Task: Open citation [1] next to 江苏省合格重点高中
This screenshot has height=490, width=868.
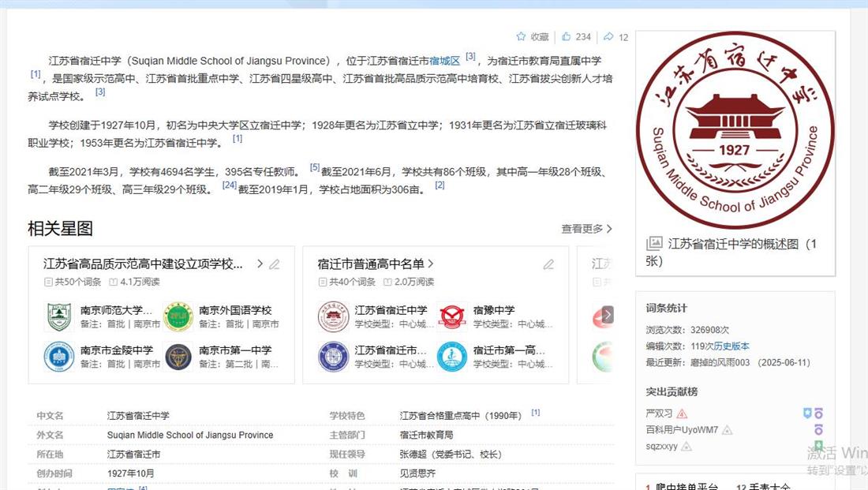Action: pos(535,413)
